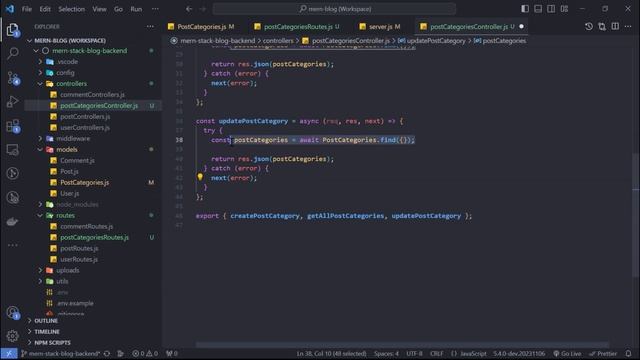
Task: Open the Go menu
Action: [x=118, y=9]
